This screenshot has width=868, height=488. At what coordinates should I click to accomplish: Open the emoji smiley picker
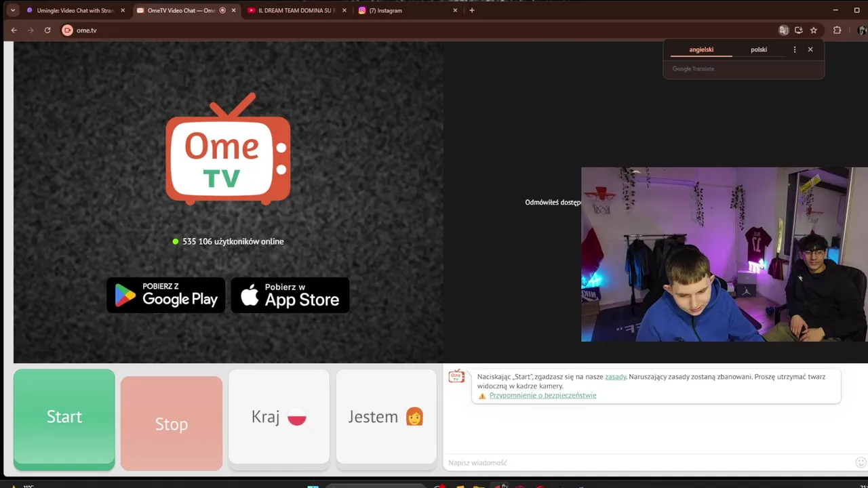pyautogui.click(x=861, y=463)
